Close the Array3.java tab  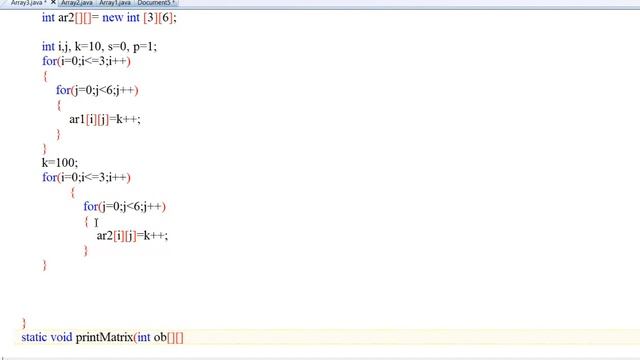click(x=53, y=2)
